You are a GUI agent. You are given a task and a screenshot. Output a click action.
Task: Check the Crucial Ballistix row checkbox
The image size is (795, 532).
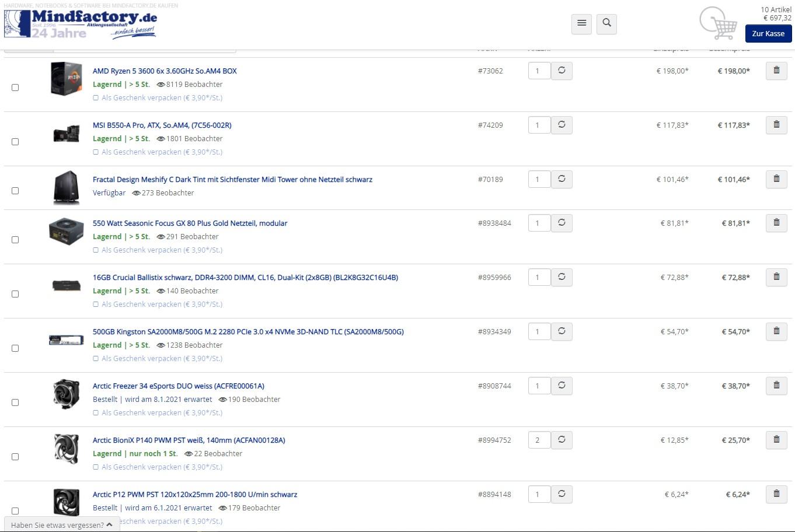(15, 294)
